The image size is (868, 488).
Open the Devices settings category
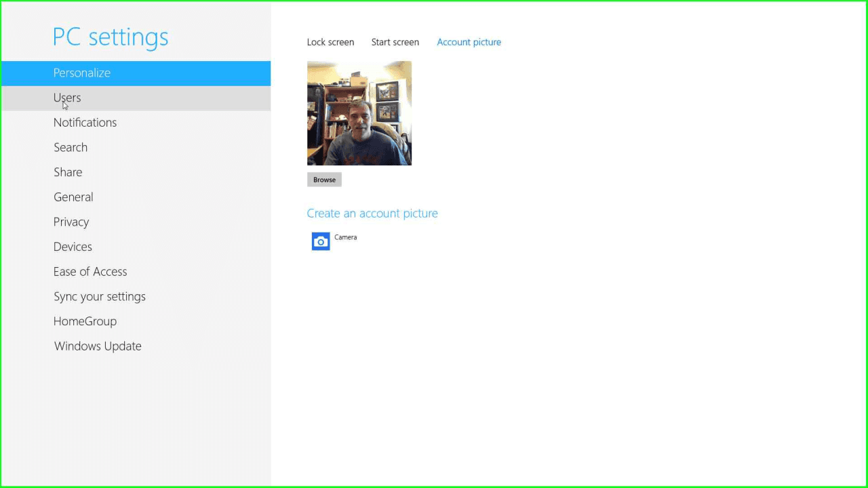coord(73,247)
